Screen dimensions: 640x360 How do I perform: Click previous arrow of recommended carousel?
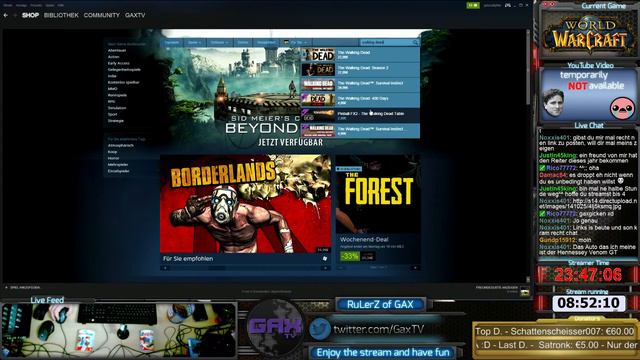coord(165,268)
